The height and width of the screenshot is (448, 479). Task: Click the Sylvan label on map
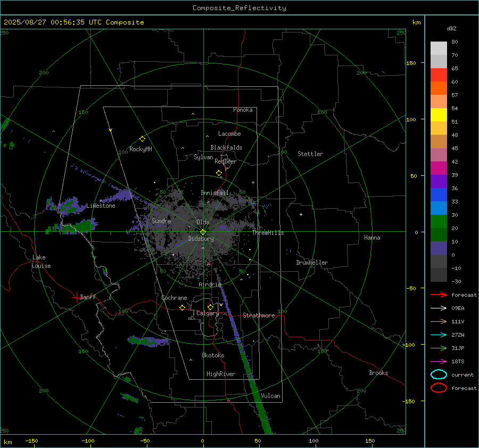coord(203,158)
